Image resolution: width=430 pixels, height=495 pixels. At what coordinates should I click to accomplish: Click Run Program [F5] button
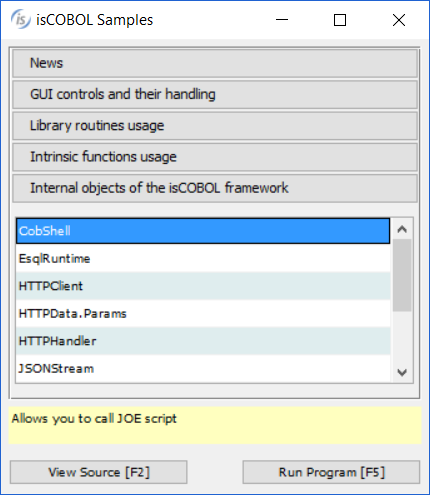[x=331, y=472]
